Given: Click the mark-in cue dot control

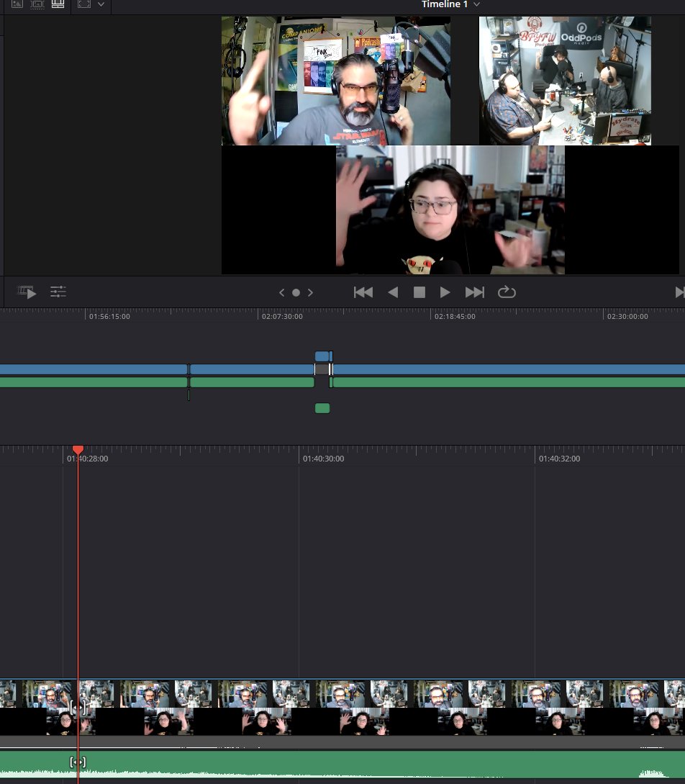Looking at the screenshot, I should pos(296,292).
